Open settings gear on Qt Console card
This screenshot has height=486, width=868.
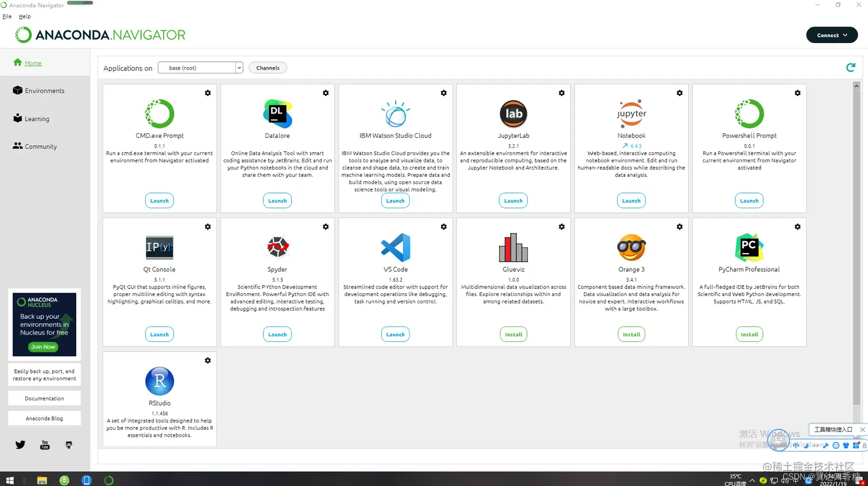(x=208, y=227)
